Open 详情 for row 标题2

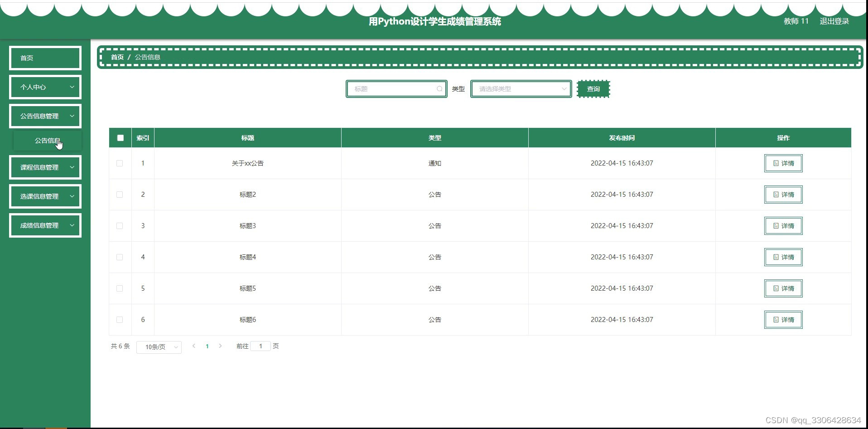tap(783, 195)
